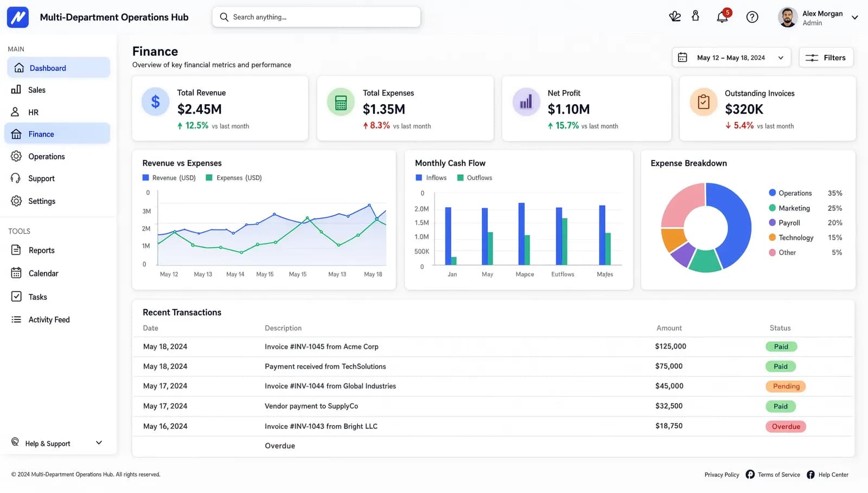868x493 pixels.
Task: Click the Terms of Service footer icon
Action: coord(750,475)
